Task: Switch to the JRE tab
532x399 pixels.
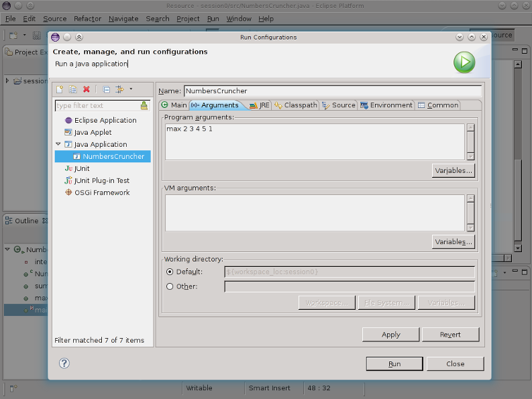Action: [x=260, y=105]
